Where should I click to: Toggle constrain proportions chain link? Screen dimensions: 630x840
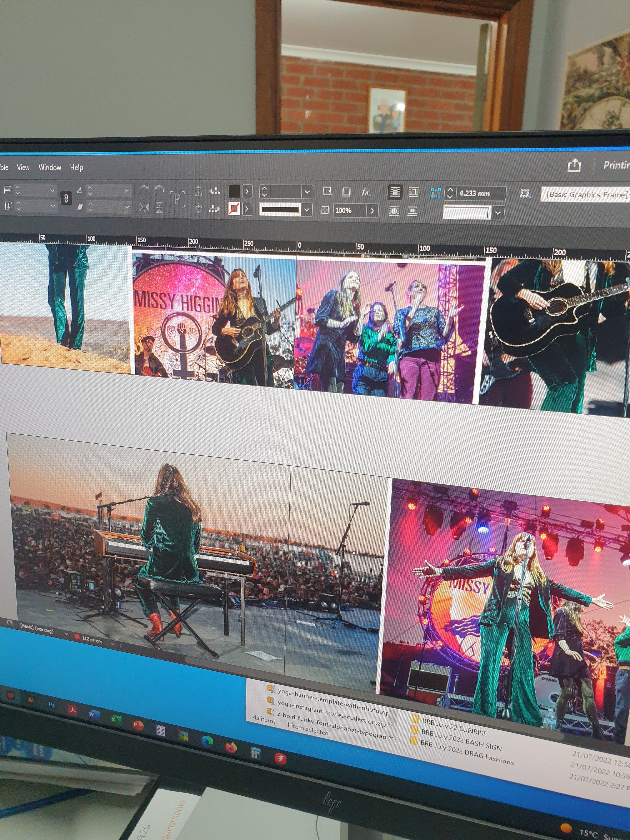click(66, 198)
